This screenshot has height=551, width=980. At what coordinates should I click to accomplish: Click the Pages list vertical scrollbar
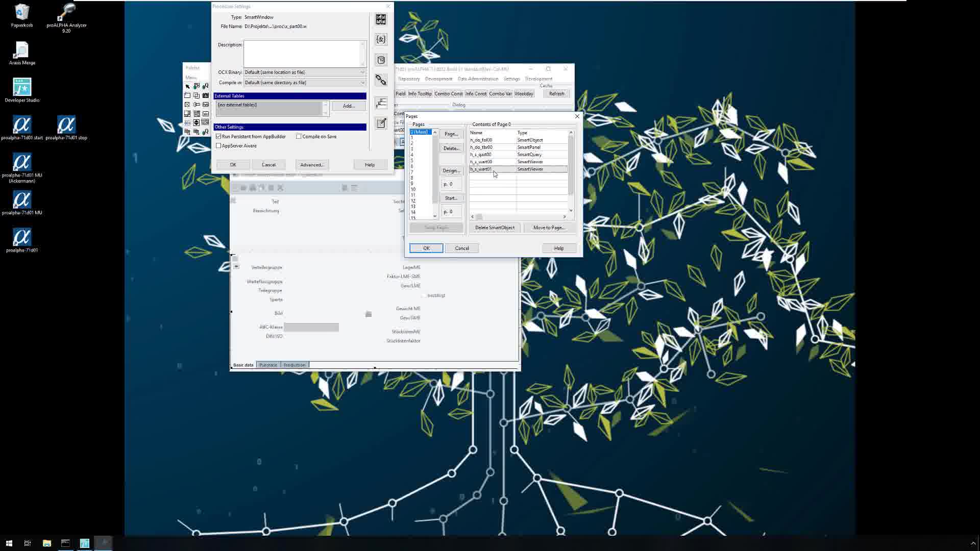(435, 174)
